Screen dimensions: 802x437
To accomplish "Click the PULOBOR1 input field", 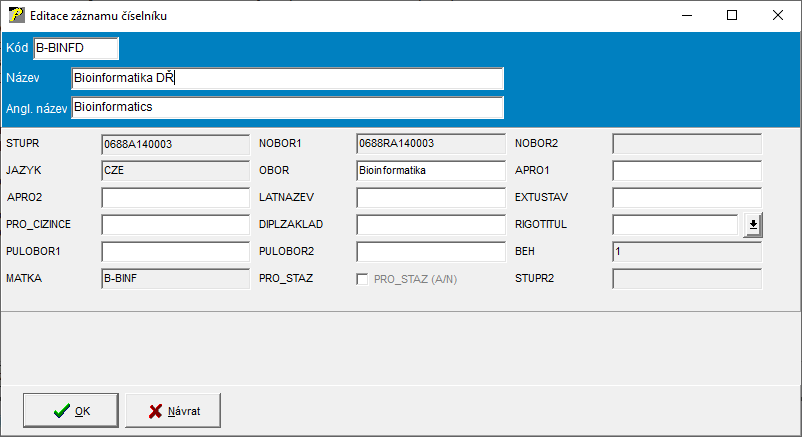I will point(175,252).
